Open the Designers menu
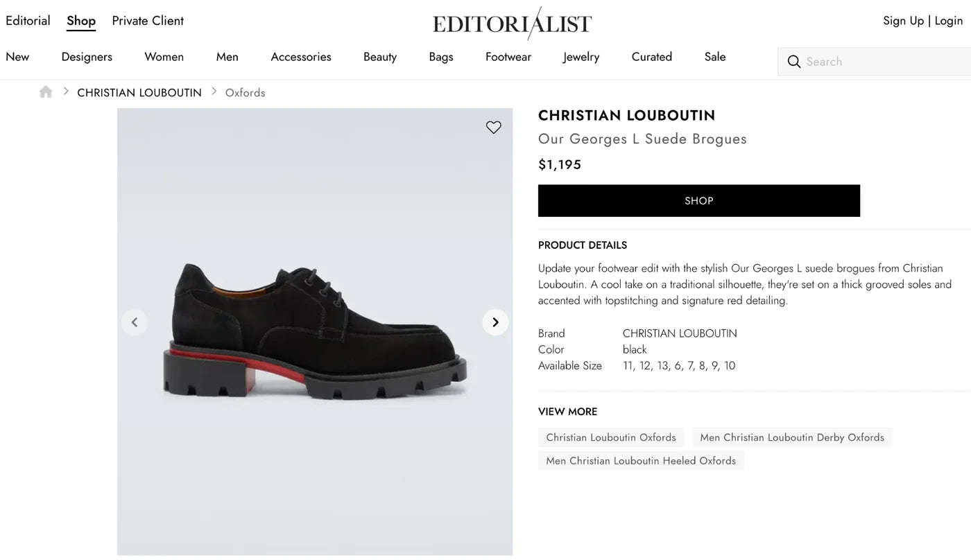 pos(86,57)
